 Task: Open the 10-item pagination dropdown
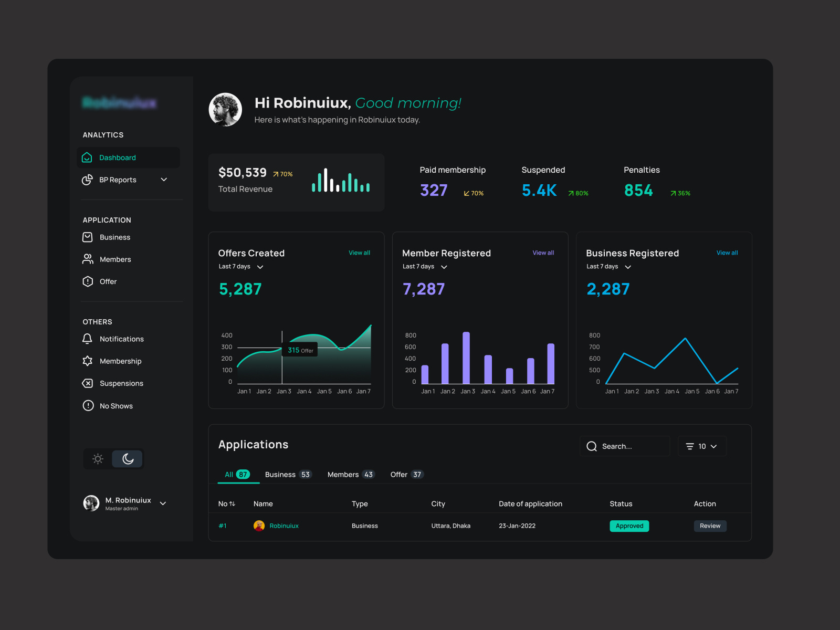tap(702, 446)
